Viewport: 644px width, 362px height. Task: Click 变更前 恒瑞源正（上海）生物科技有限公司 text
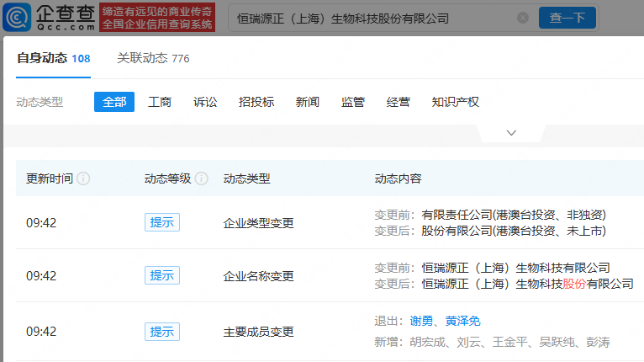click(x=492, y=268)
